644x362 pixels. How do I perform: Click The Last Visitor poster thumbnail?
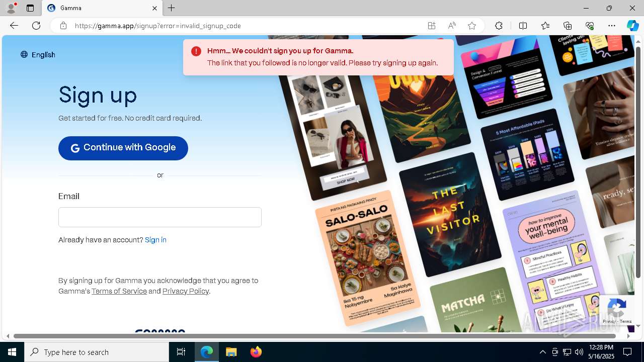pyautogui.click(x=450, y=215)
